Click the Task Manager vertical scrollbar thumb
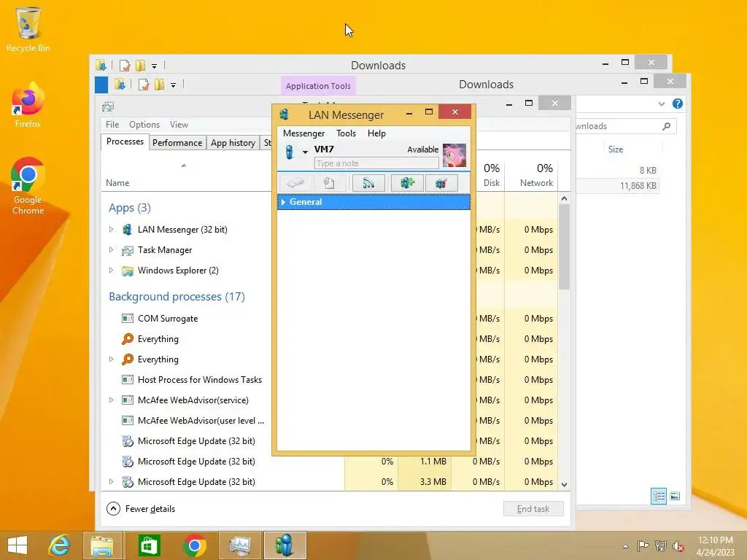Image resolution: width=747 pixels, height=560 pixels. [564, 246]
